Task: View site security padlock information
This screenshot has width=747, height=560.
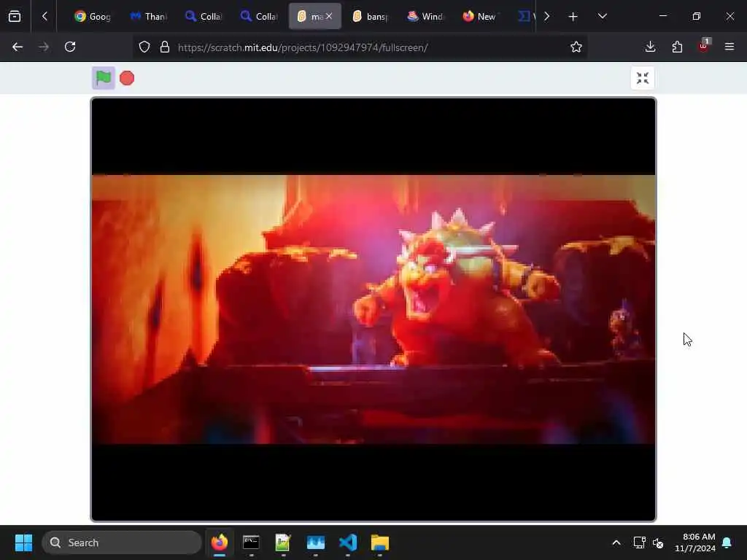Action: (x=165, y=47)
